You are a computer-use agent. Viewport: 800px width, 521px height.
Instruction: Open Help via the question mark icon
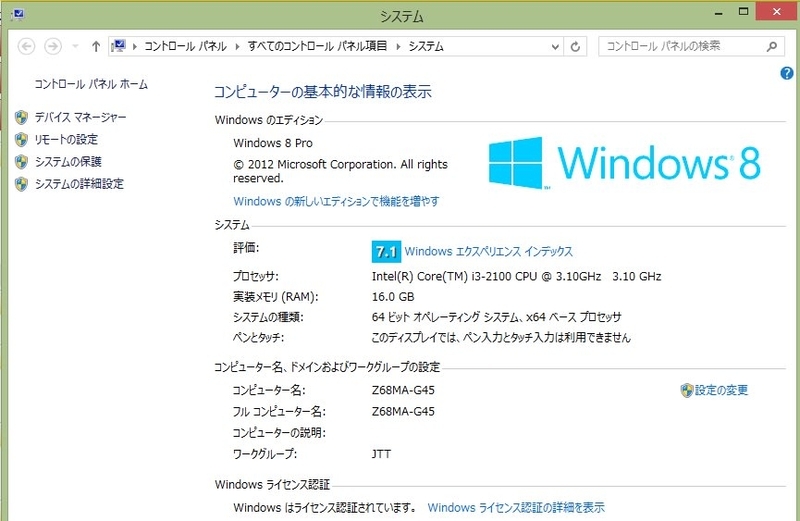(787, 73)
